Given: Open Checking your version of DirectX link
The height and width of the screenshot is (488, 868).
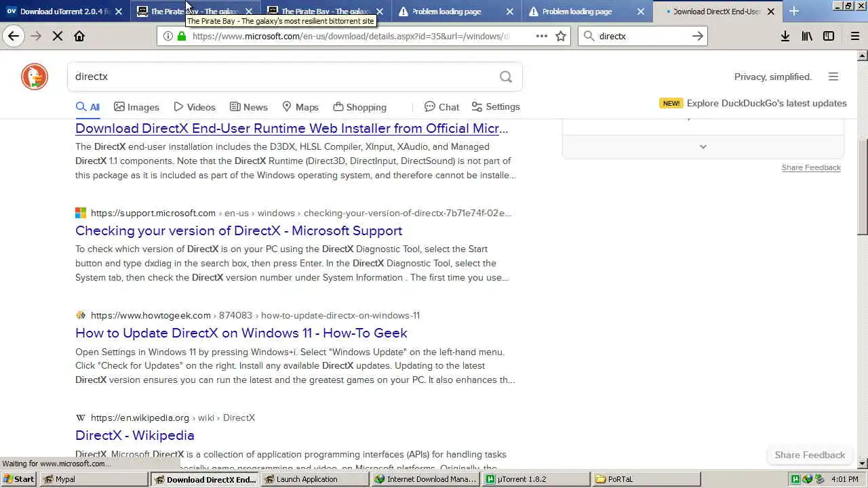Looking at the screenshot, I should coord(239,230).
